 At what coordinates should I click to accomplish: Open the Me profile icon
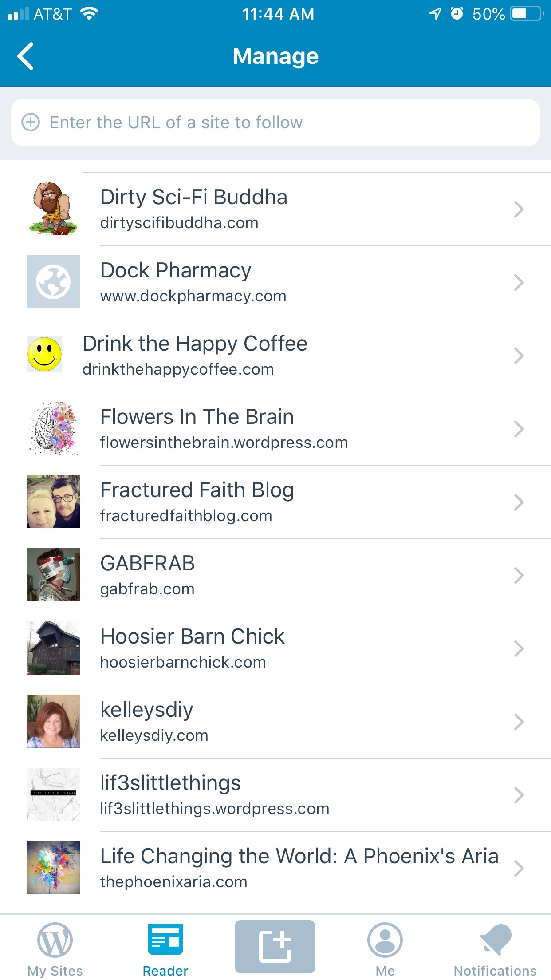[x=385, y=940]
